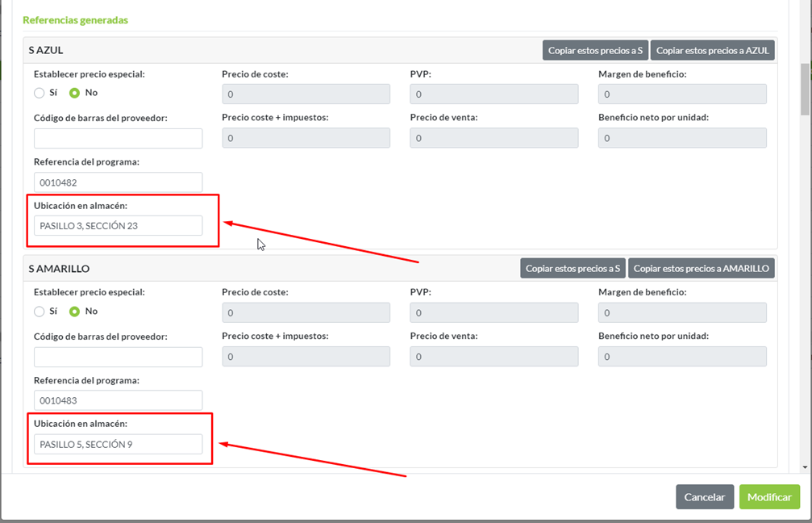Image resolution: width=812 pixels, height=523 pixels.
Task: Click 'Copiar estos precios a S' in S AZUL
Action: coord(595,50)
